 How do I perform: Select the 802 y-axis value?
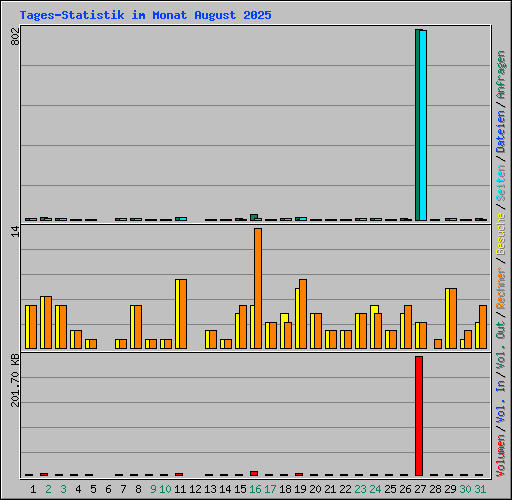15,36
